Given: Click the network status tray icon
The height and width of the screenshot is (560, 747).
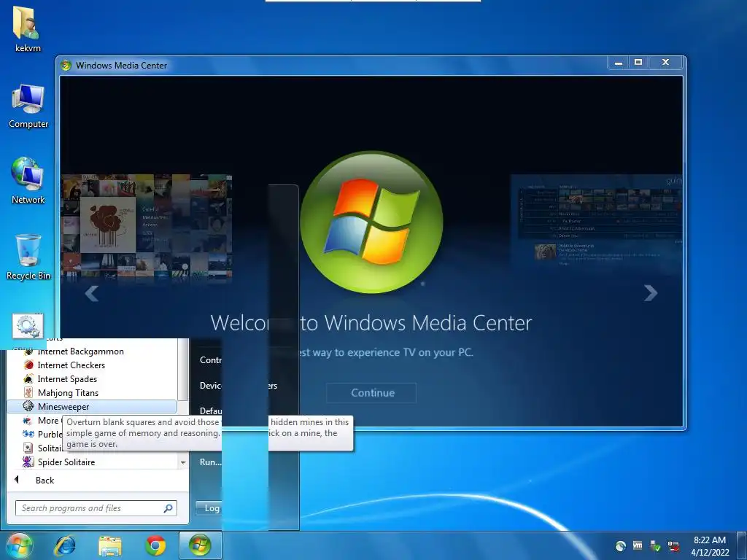Looking at the screenshot, I should [673, 545].
